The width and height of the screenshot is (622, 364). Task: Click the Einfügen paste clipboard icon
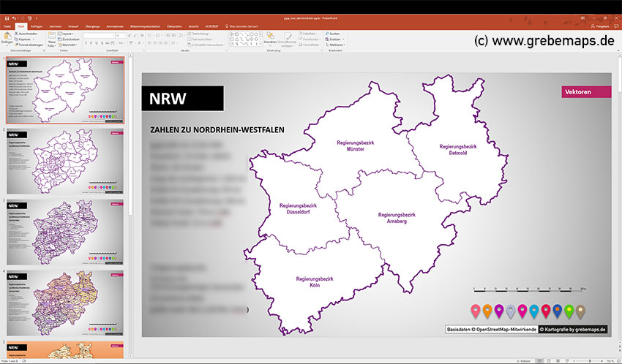coord(7,37)
